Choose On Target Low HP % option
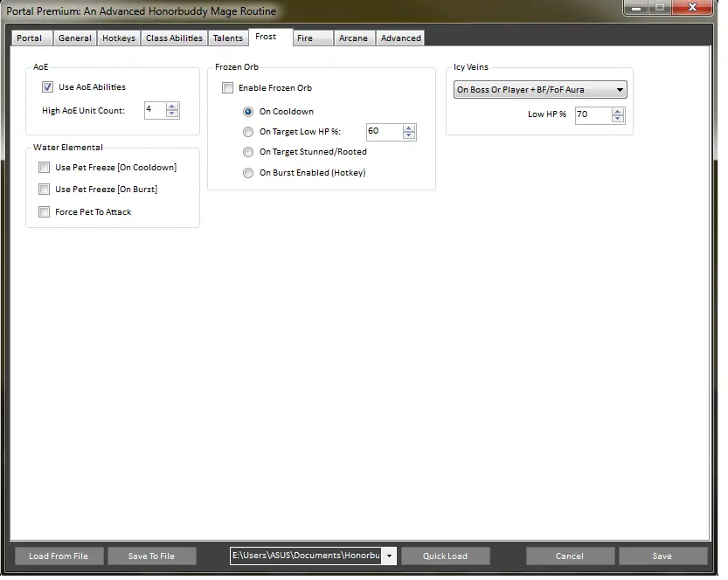 248,132
